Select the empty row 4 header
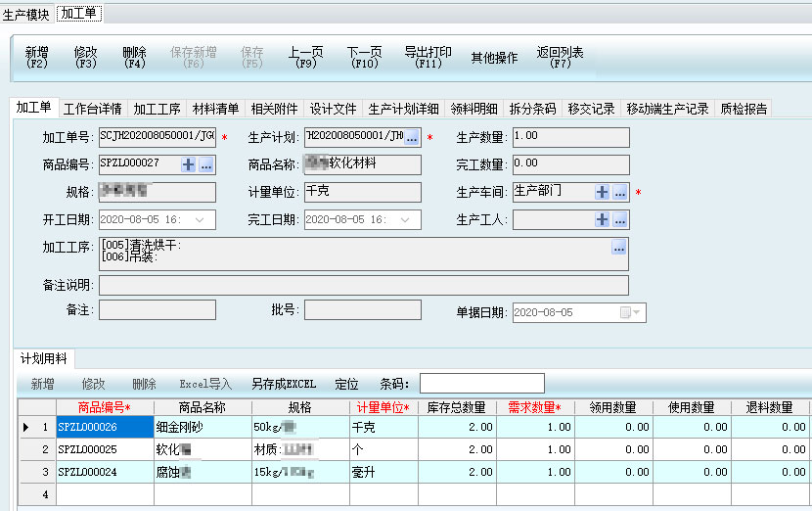 (37, 494)
